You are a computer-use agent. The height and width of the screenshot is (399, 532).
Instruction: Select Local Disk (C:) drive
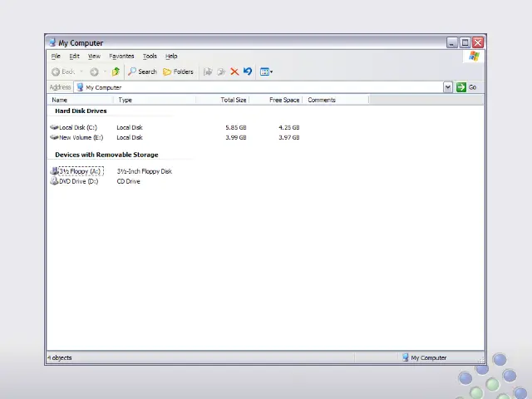[78, 127]
